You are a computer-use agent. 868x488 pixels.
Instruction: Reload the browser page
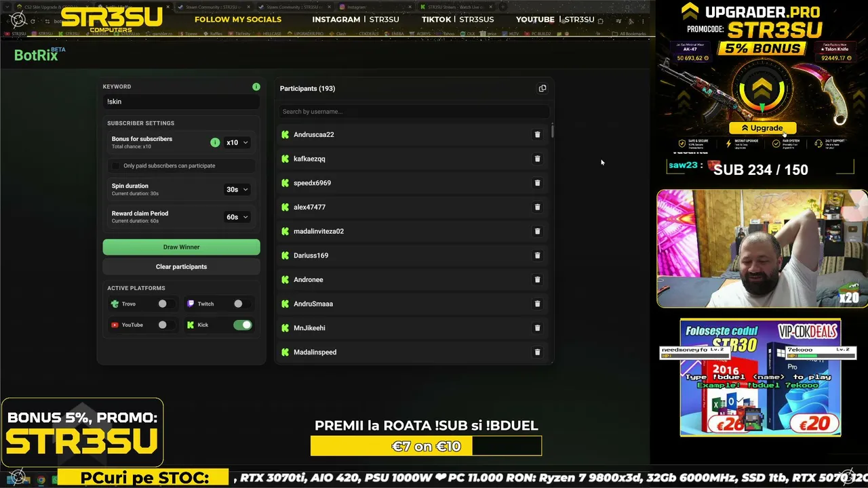[x=33, y=21]
